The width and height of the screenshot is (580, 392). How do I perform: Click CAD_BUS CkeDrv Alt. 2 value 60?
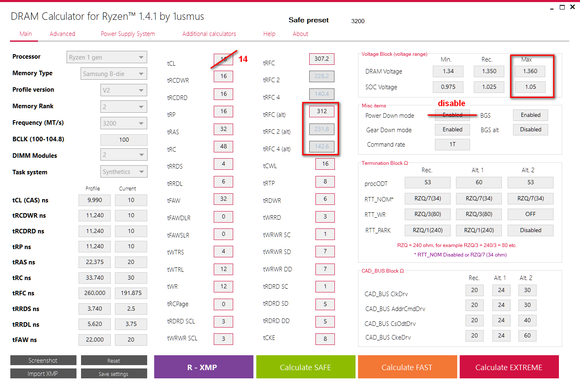(527, 336)
